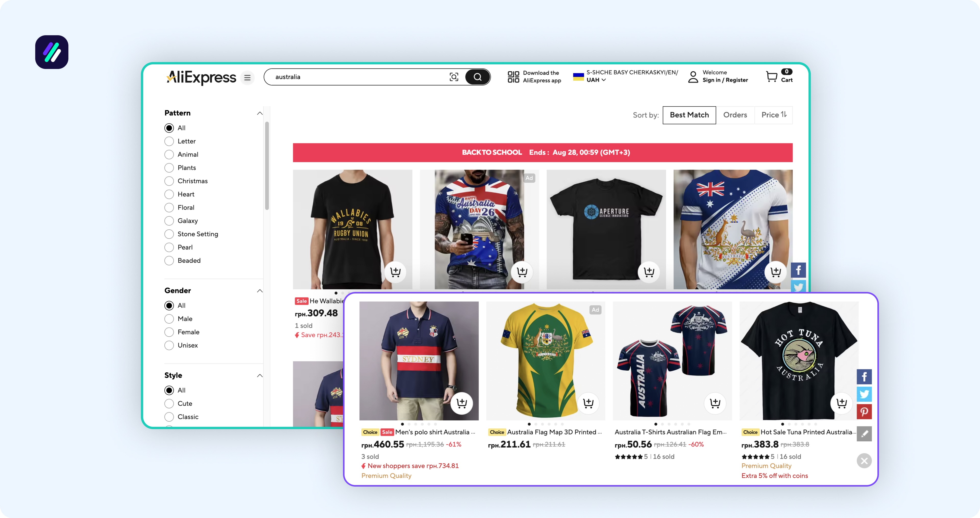The image size is (980, 518).
Task: Open the Aperture t-shirt product image
Action: point(606,229)
